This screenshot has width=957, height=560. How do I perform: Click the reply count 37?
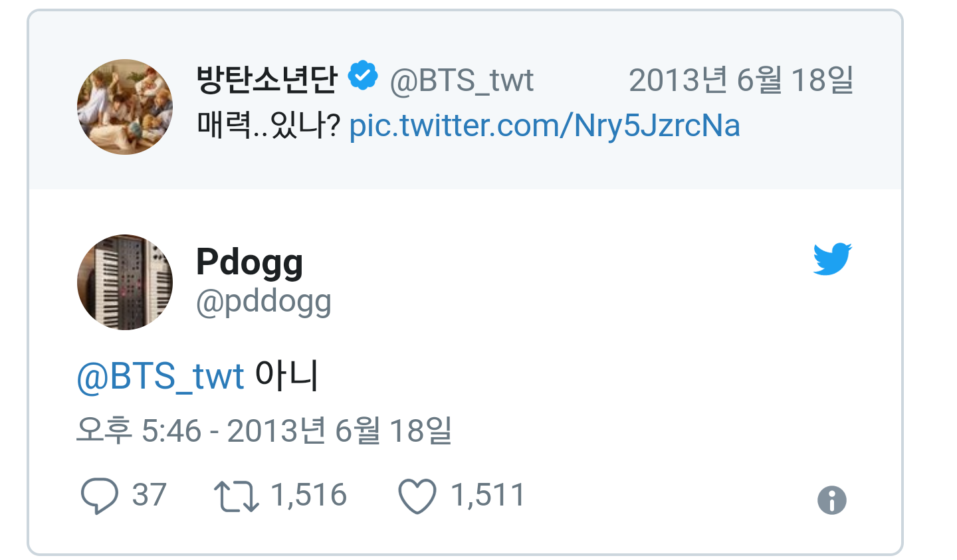pyautogui.click(x=149, y=495)
